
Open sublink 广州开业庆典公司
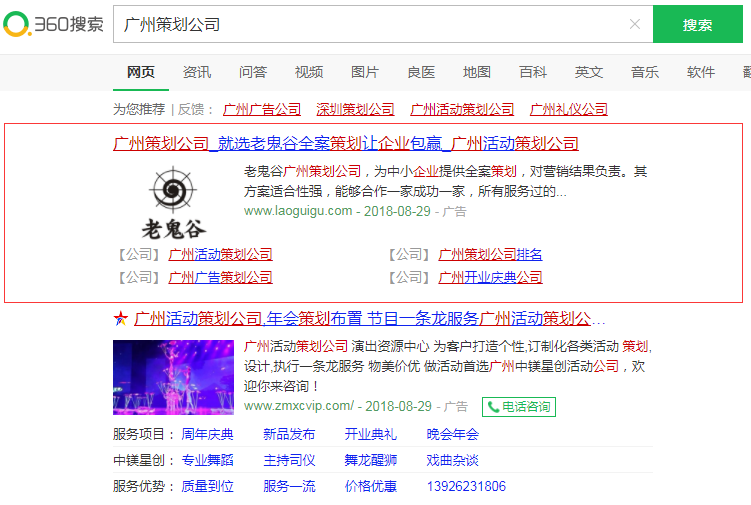[x=490, y=277]
